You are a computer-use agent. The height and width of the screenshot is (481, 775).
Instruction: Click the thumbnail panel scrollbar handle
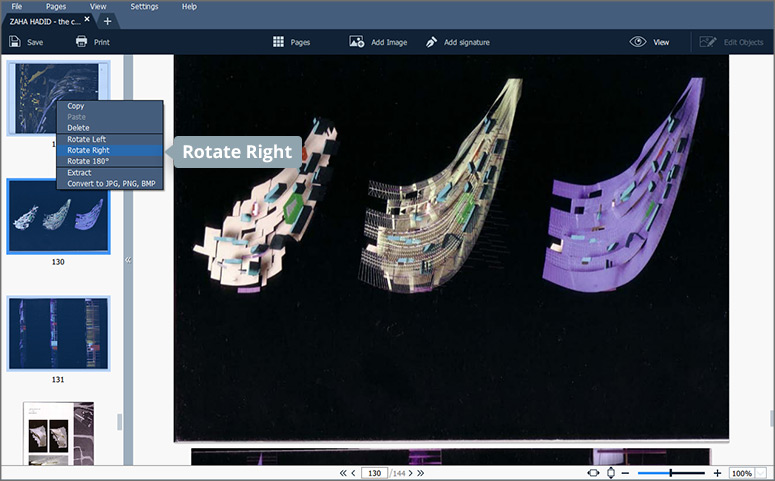tap(119, 422)
